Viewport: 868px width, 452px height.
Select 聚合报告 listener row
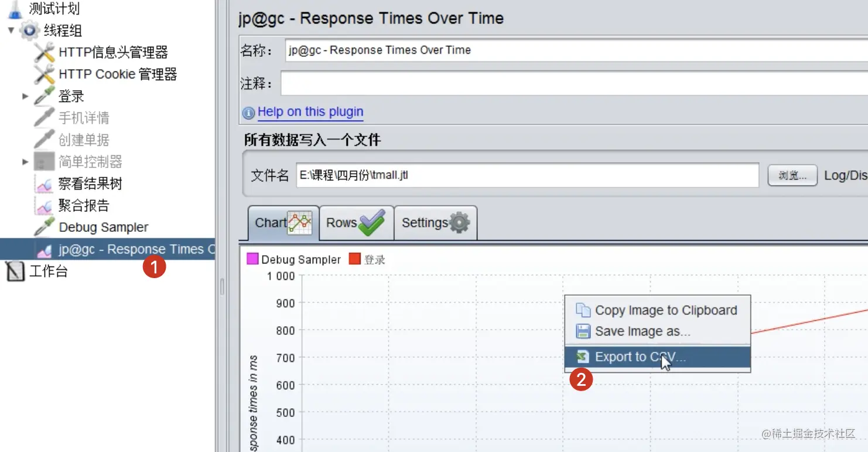coord(84,206)
